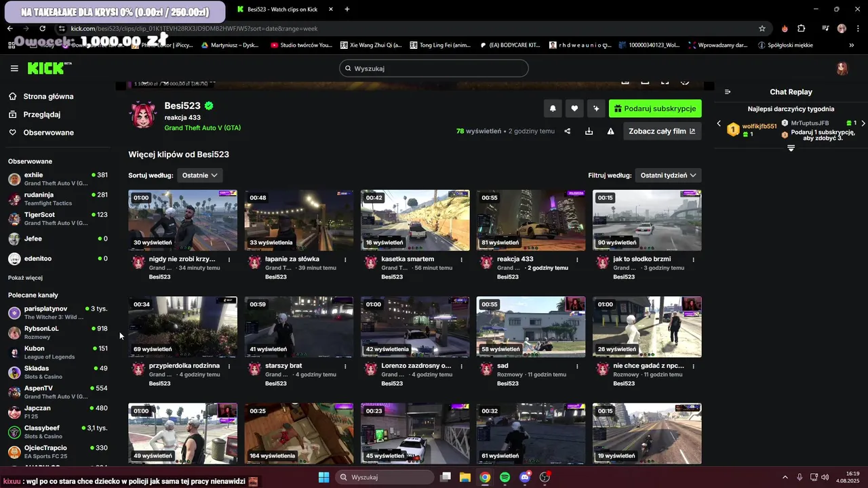Screen dimensions: 868x488
Task: Open options for clip 'reakcja 433'
Action: 577,260
